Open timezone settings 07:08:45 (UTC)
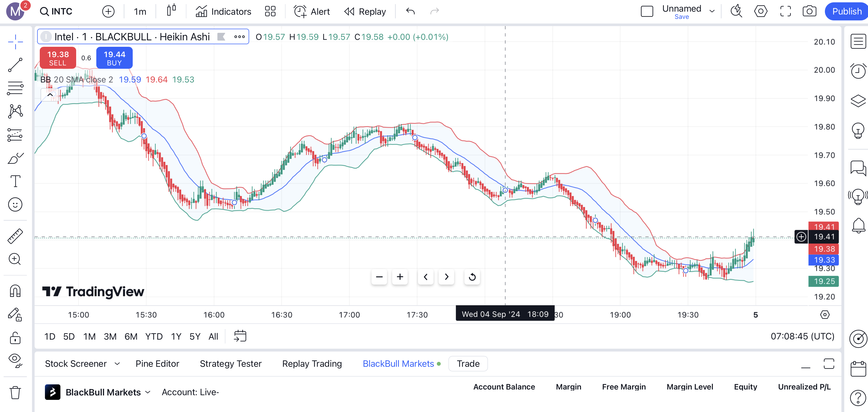The width and height of the screenshot is (868, 412). [x=802, y=337]
